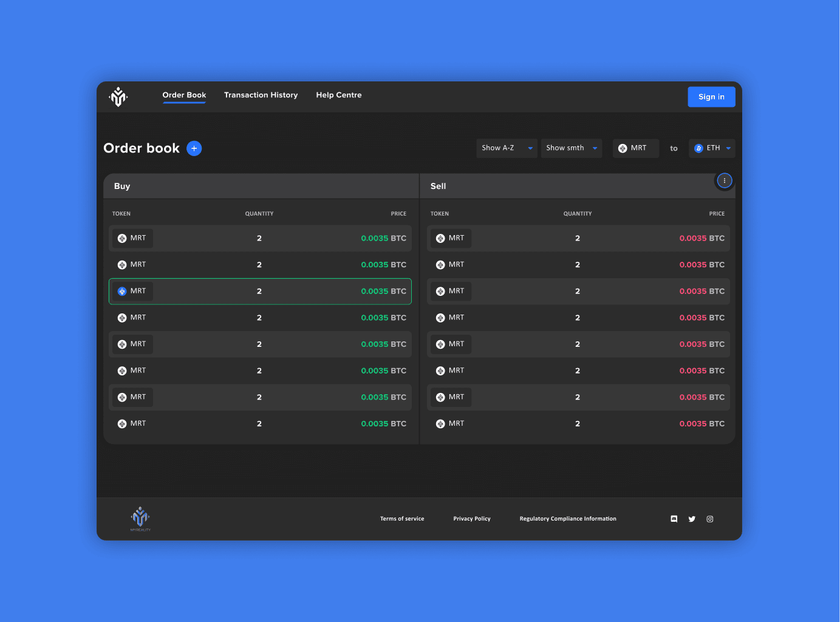
Task: Click the MRT token selector in the pair filter
Action: click(635, 148)
